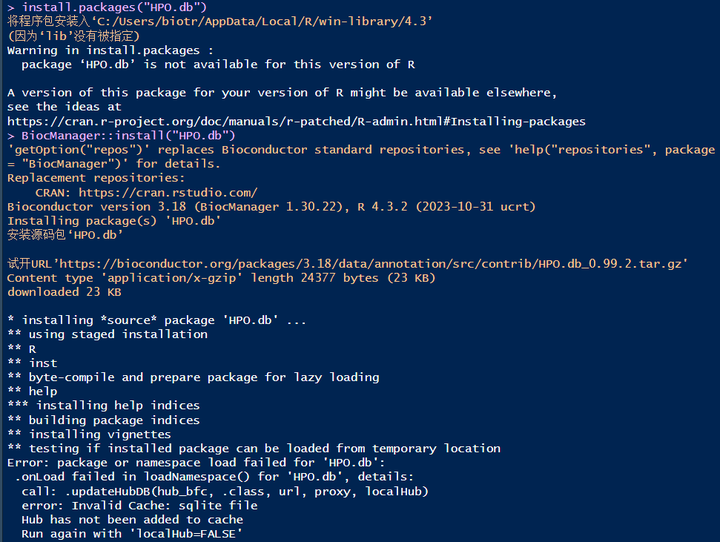Click the "using staged installation" line

[x=117, y=334]
